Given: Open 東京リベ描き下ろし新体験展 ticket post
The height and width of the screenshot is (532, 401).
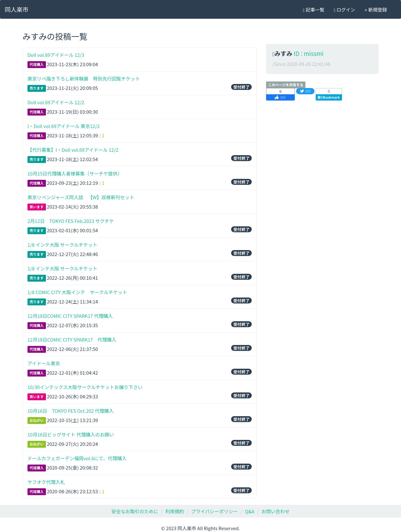Looking at the screenshot, I should [83, 79].
